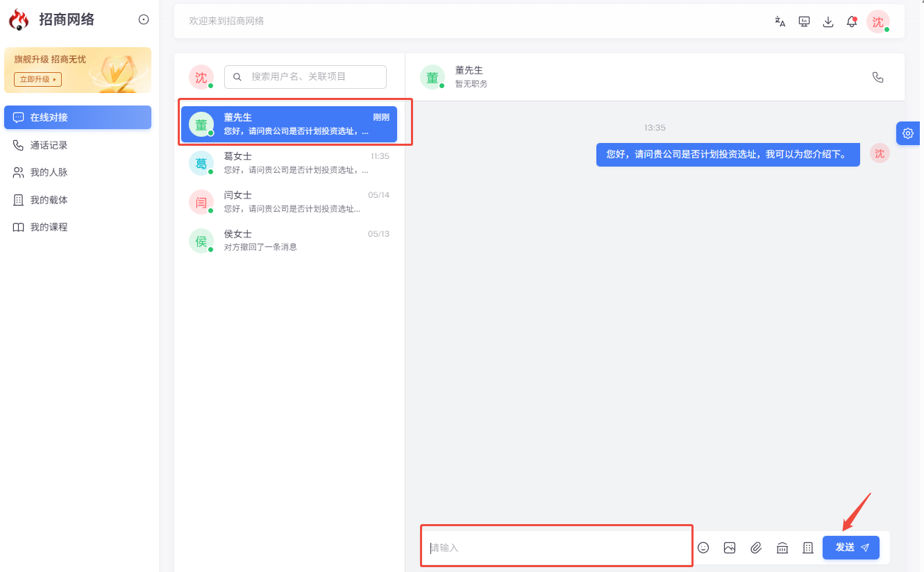The height and width of the screenshot is (572, 924).
Task: Open the presentation screen icon
Action: [x=804, y=22]
